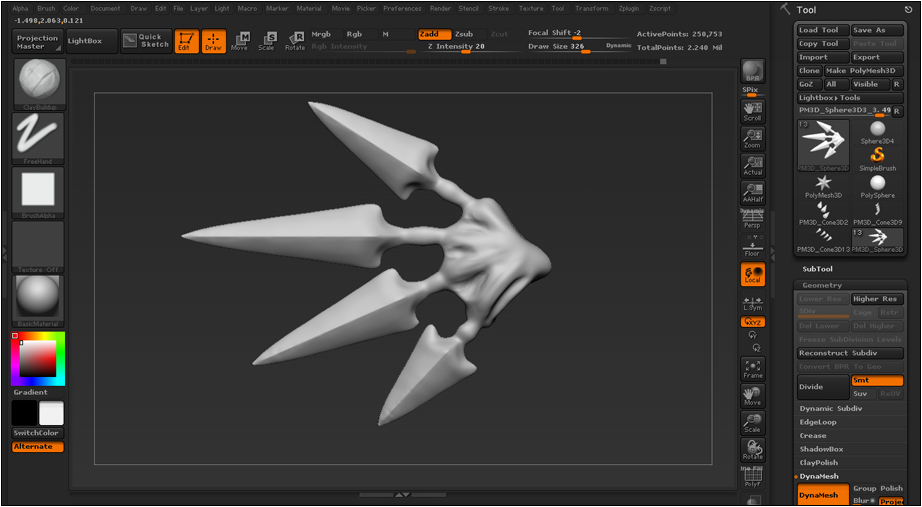Open the Transform menu
The image size is (922, 507).
point(592,9)
